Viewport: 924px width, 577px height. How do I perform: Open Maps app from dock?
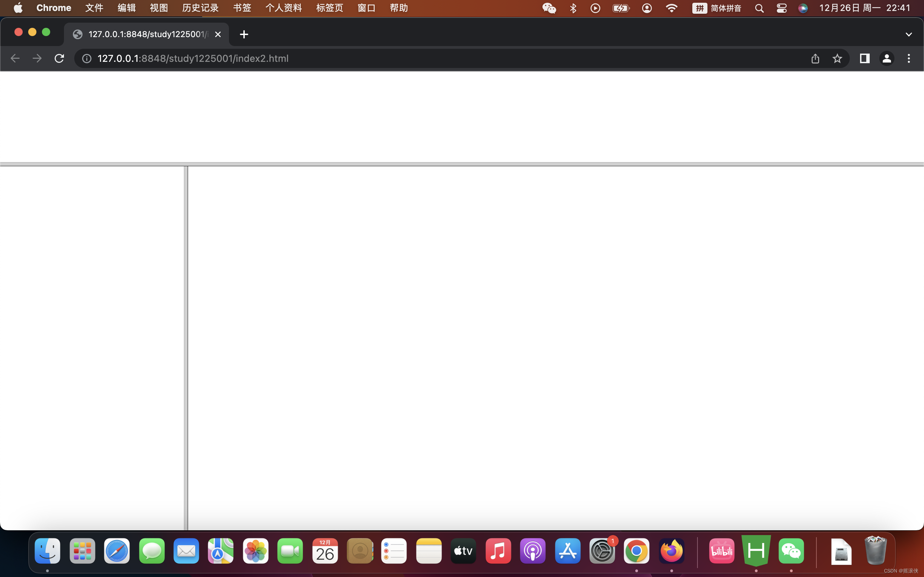click(220, 552)
